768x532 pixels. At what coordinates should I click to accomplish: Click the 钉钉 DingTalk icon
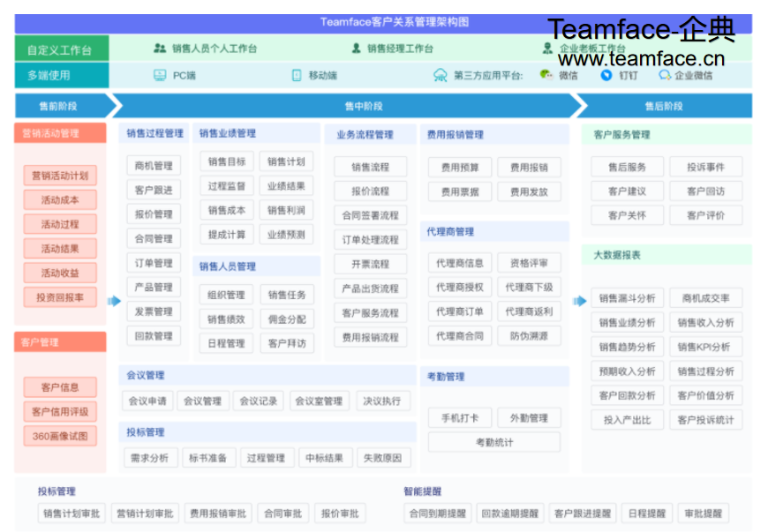click(x=606, y=75)
